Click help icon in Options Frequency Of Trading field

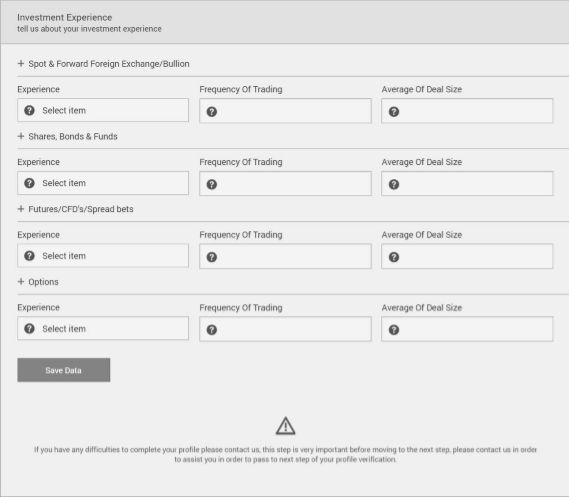[x=212, y=330]
